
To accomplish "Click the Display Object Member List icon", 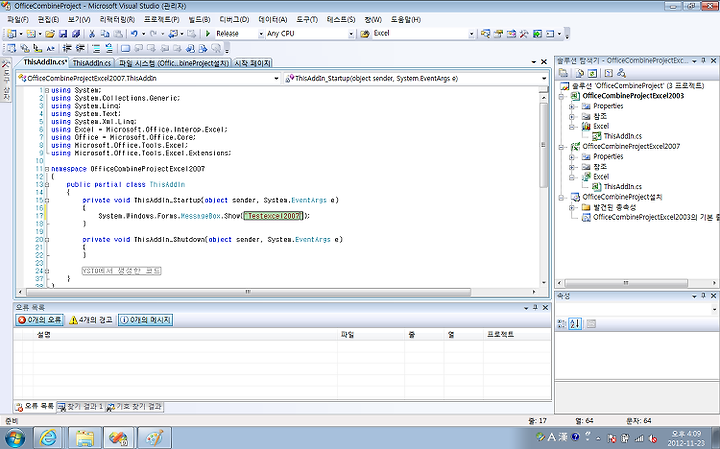I will click(12, 49).
